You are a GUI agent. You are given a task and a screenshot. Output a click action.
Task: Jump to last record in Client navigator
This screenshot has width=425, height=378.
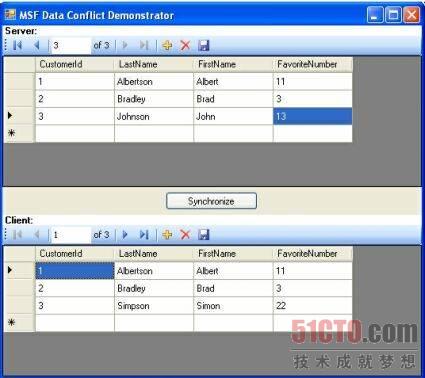pos(144,235)
